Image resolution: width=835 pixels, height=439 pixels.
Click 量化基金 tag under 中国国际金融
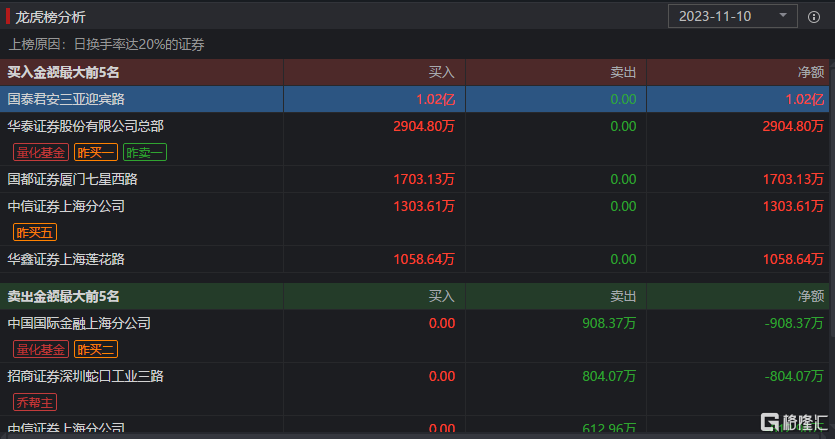point(41,349)
